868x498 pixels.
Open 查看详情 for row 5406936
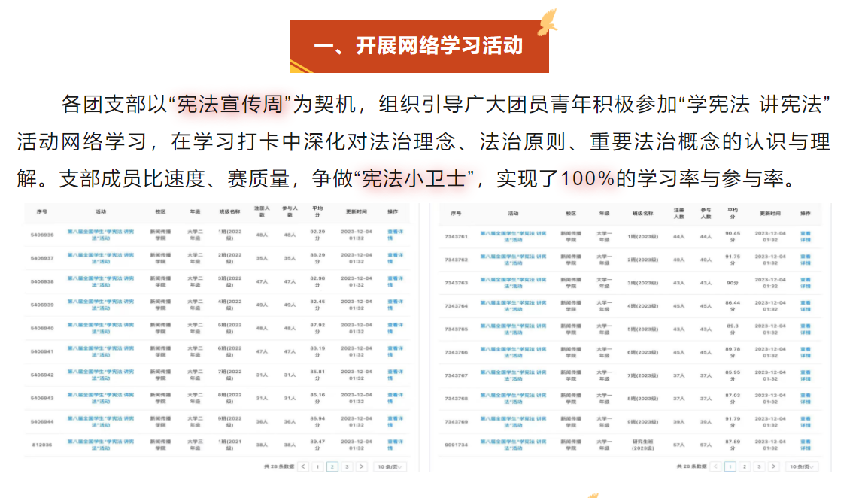pos(394,235)
